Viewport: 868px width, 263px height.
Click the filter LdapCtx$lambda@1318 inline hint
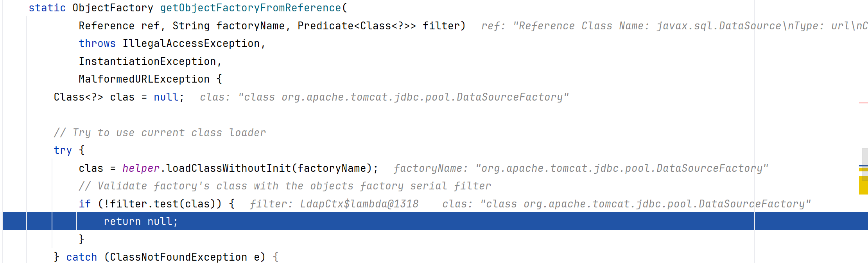pos(334,204)
